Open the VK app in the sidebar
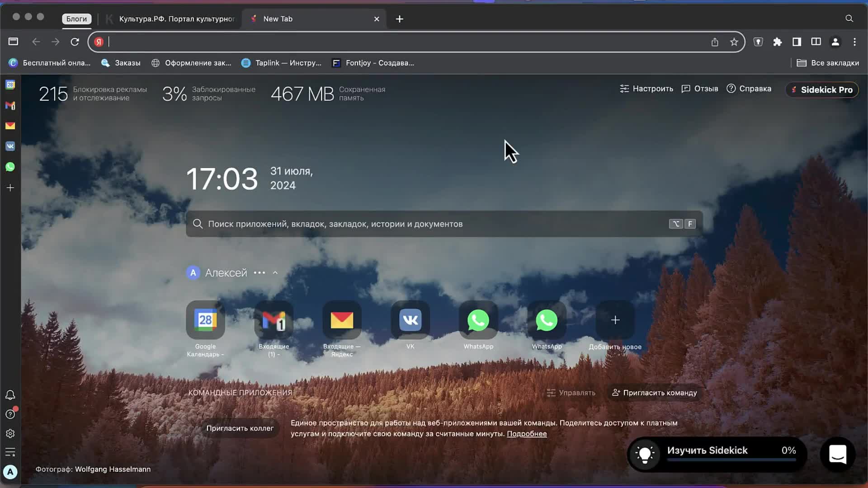Screen dimensions: 868x488 click(10, 146)
